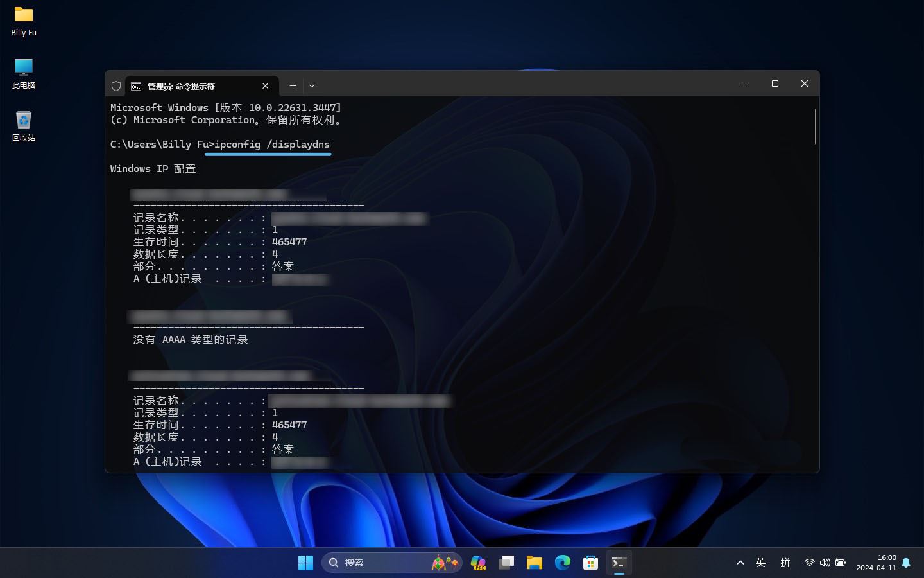924x578 pixels.
Task: Click the Wi-Fi icon in system tray
Action: point(809,563)
